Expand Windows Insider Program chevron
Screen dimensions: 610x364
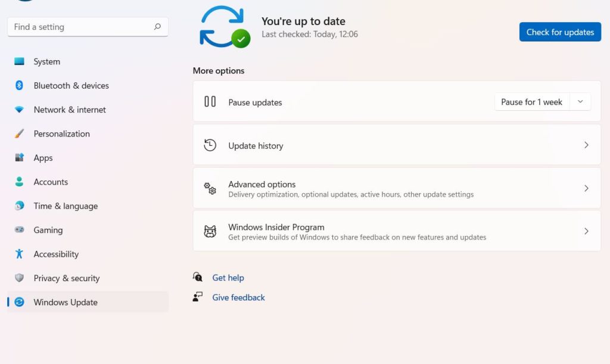click(x=586, y=231)
